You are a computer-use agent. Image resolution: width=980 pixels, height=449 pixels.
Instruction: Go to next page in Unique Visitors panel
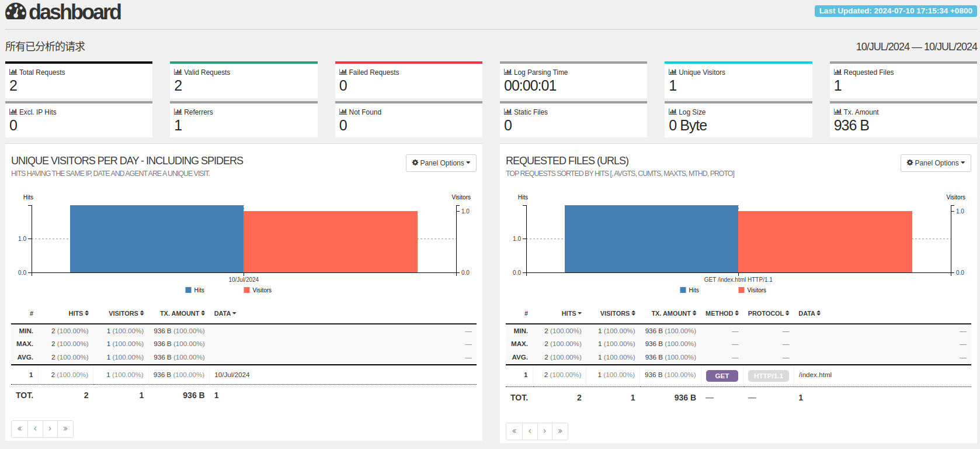coord(50,429)
